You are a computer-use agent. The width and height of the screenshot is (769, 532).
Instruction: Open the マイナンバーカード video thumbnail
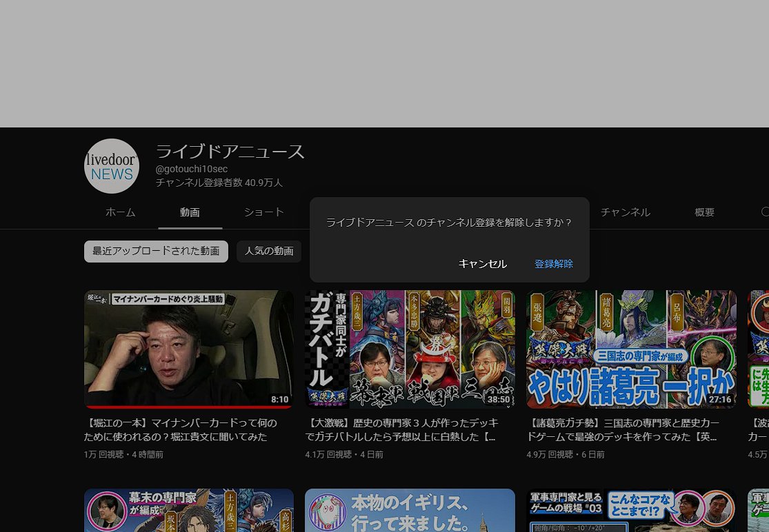pyautogui.click(x=189, y=349)
